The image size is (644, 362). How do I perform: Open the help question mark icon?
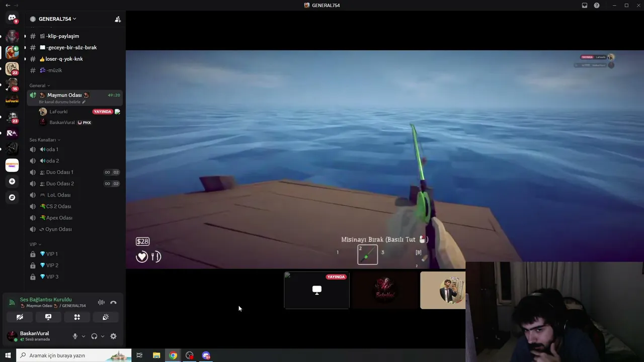(597, 6)
